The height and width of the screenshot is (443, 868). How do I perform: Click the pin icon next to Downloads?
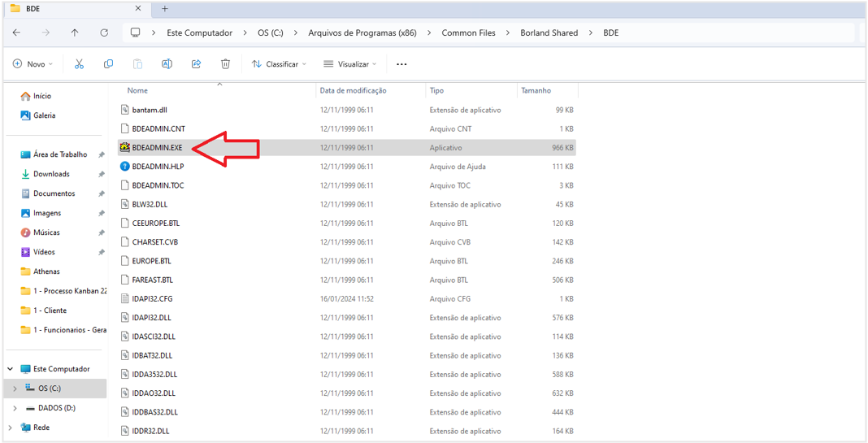point(102,174)
